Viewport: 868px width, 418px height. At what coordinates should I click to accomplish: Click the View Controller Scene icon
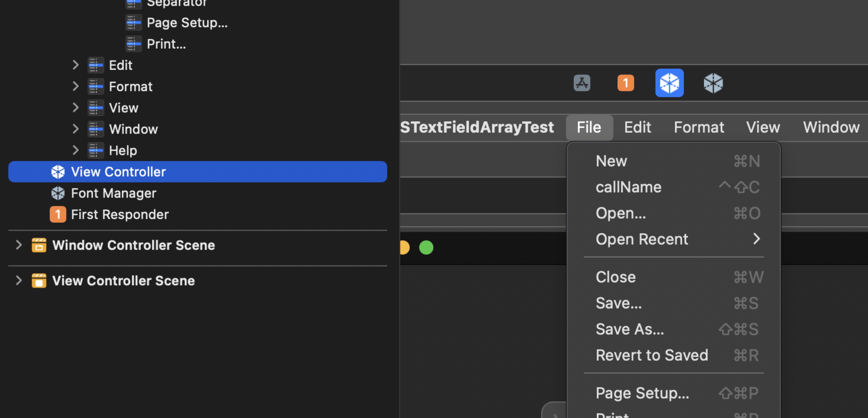point(39,281)
